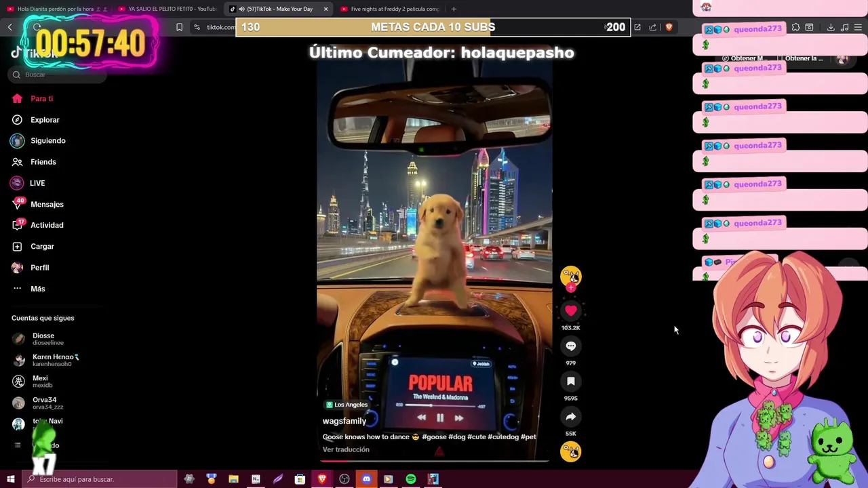Open Karen Henao followed account
This screenshot has width=868, height=488.
46,360
